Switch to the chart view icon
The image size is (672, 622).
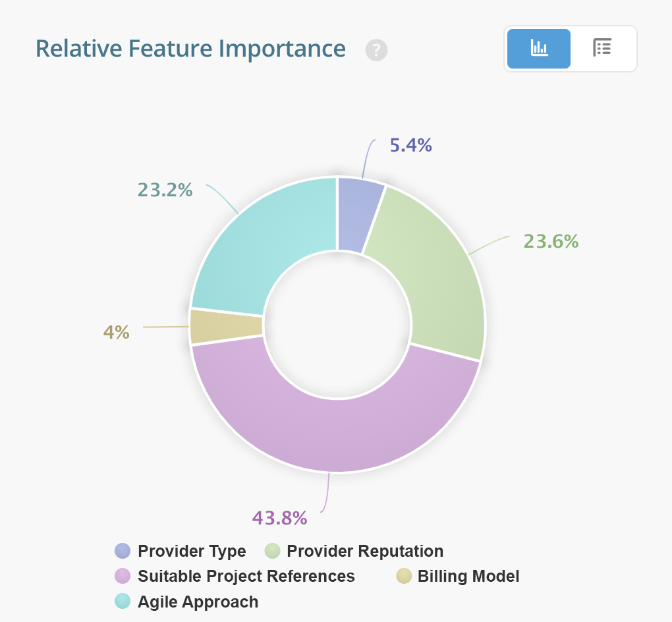click(x=538, y=49)
